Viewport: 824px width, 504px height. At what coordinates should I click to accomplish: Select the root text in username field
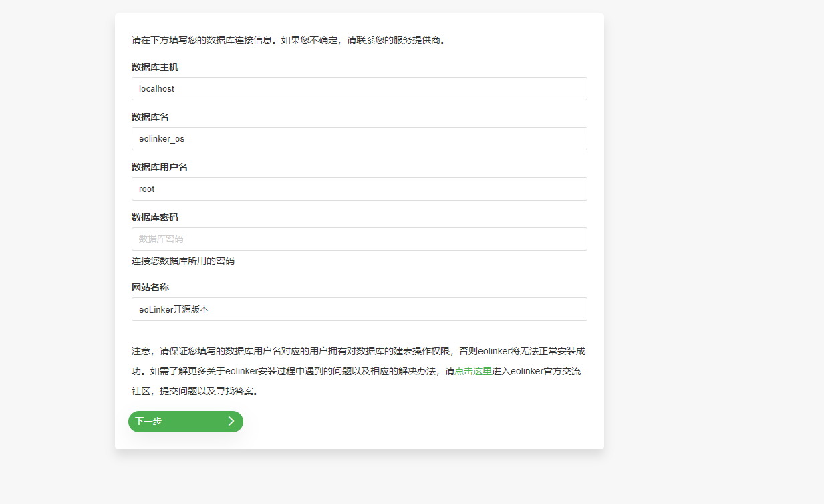click(x=146, y=188)
